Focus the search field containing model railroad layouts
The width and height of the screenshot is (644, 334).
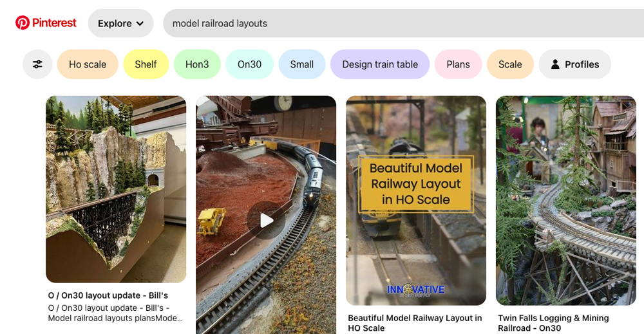click(x=403, y=23)
